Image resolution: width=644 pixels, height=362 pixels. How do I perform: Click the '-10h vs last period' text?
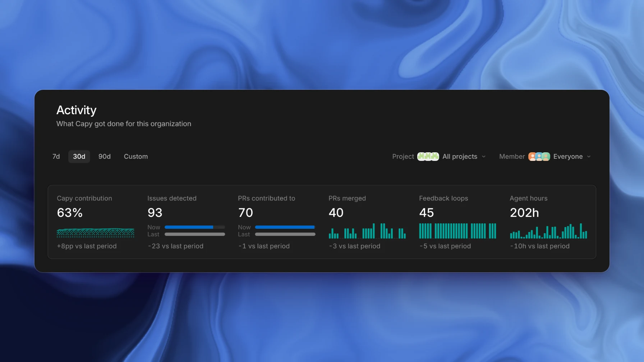[539, 246]
